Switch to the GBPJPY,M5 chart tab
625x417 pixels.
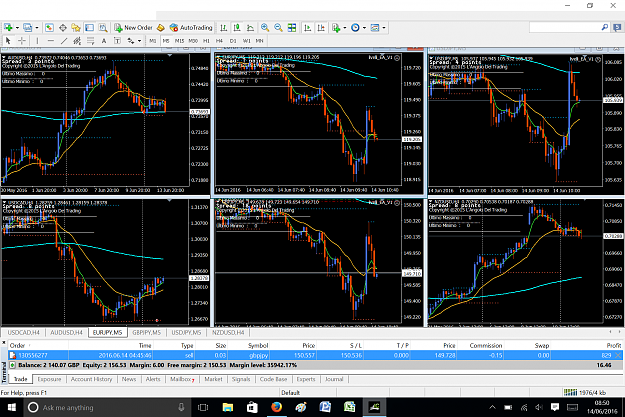click(x=147, y=332)
